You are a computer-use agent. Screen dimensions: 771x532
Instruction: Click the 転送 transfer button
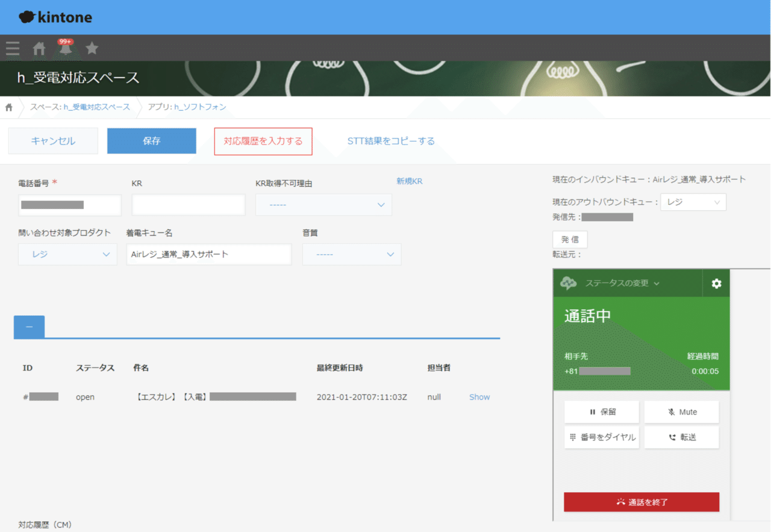coord(682,437)
